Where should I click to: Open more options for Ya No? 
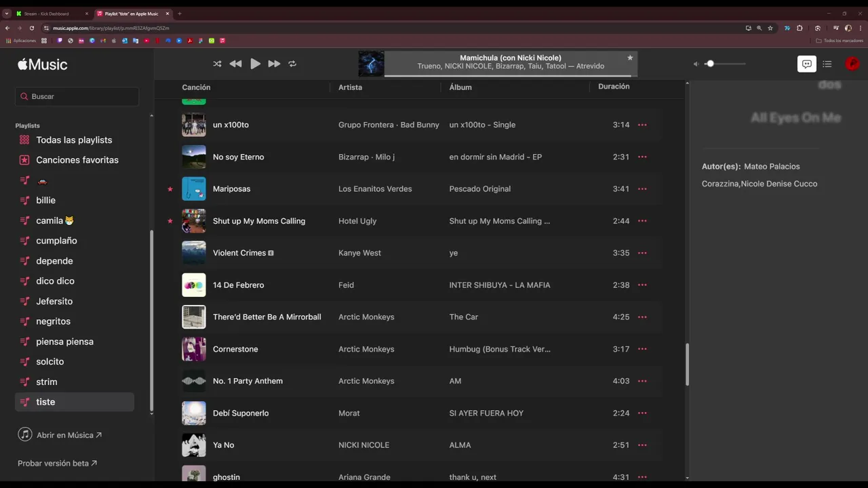click(642, 445)
